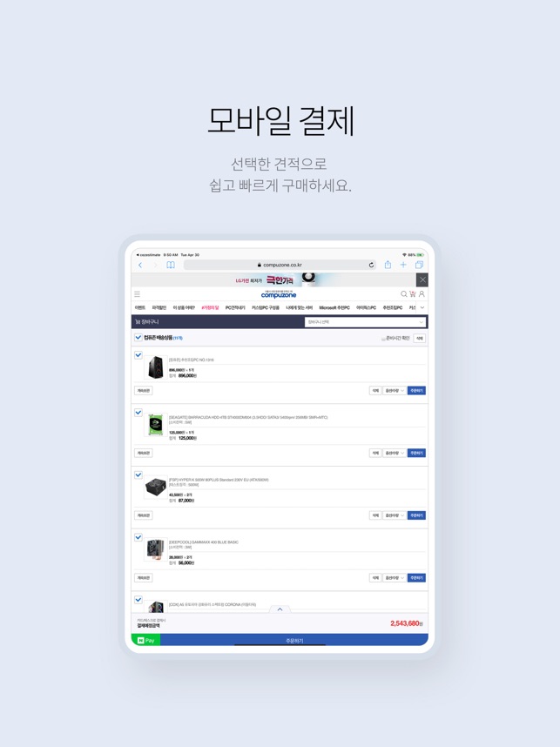The height and width of the screenshot is (747, 560).
Task: Open the hamburger menu on compuzone
Action: click(x=138, y=294)
